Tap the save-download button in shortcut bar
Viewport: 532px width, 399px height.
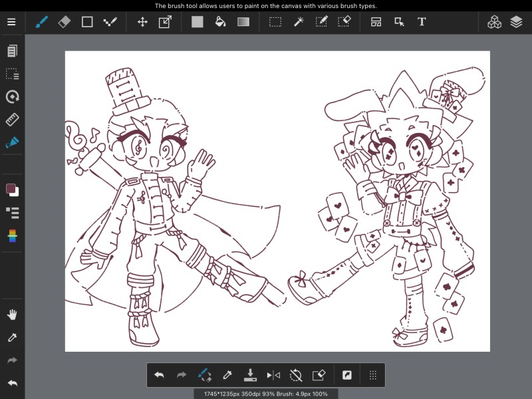pos(250,375)
